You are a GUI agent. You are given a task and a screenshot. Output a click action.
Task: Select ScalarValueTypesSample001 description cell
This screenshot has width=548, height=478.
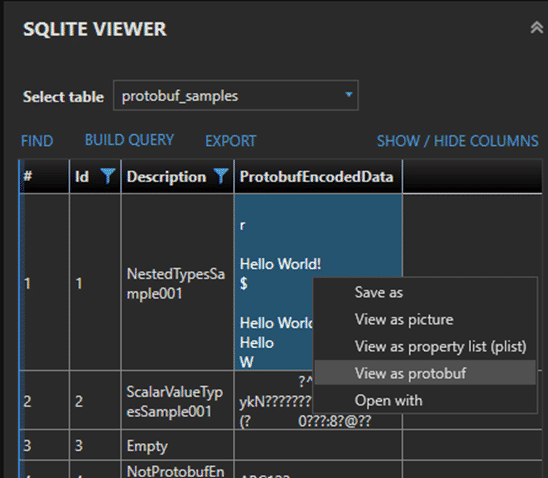[177, 400]
